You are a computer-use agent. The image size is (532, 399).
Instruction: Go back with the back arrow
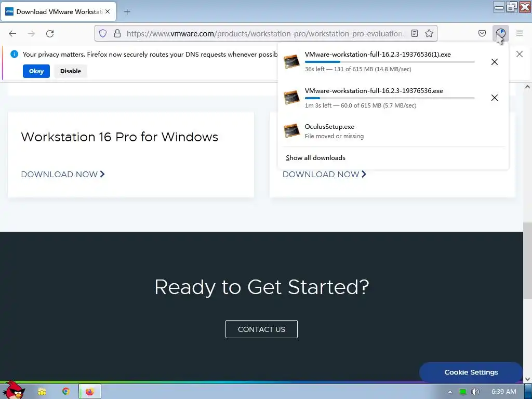(x=12, y=33)
